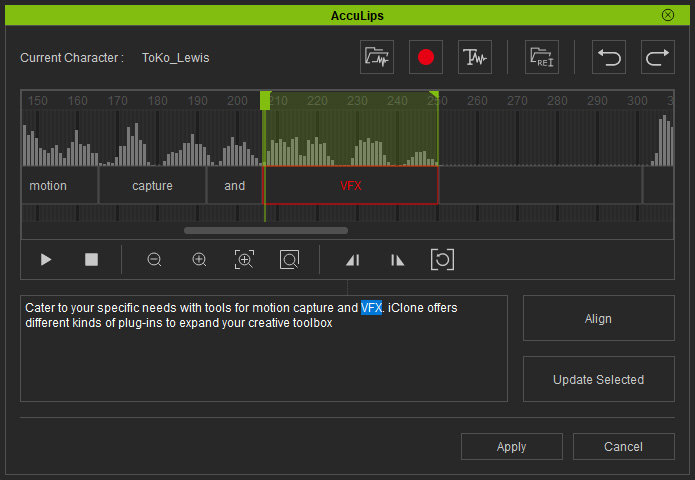The height and width of the screenshot is (480, 695).
Task: Stop audio playback
Action: pyautogui.click(x=91, y=259)
